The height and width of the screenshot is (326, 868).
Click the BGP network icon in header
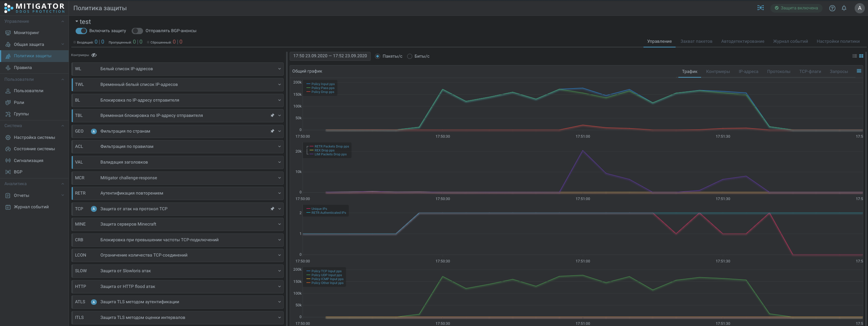coord(760,8)
